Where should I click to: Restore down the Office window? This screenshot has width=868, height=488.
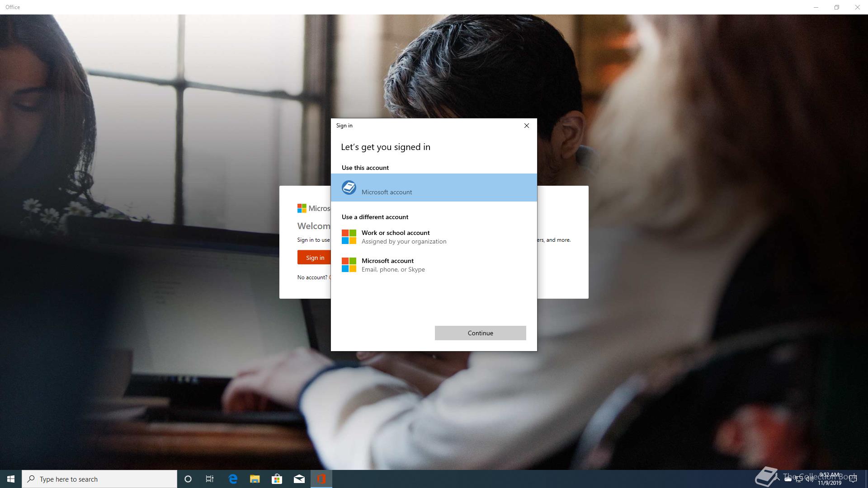(x=836, y=7)
